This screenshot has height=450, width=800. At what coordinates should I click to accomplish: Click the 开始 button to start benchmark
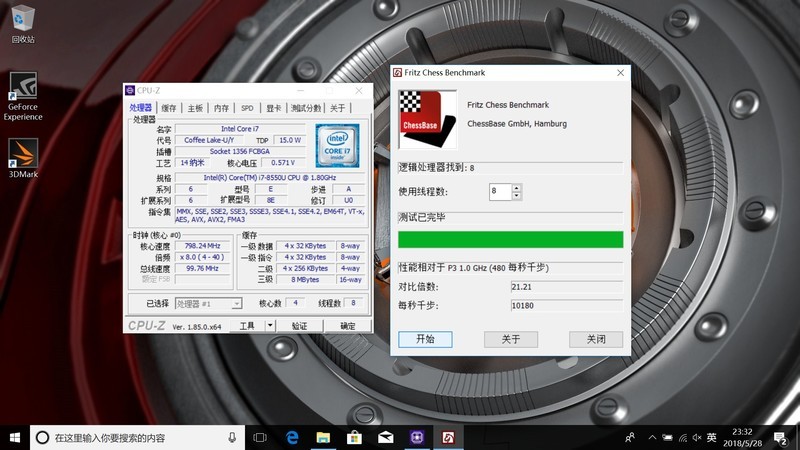[x=425, y=339]
